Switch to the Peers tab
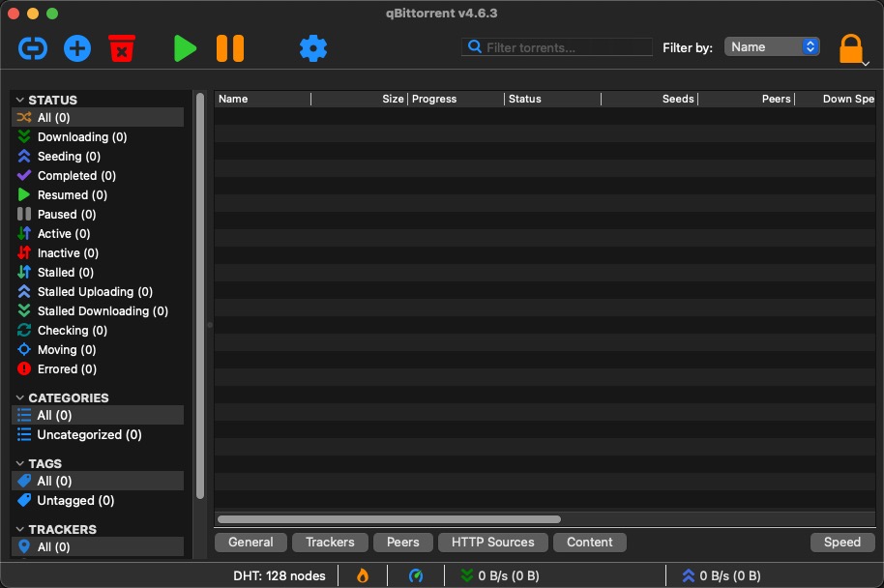Screen dimensions: 884x588 click(x=402, y=542)
